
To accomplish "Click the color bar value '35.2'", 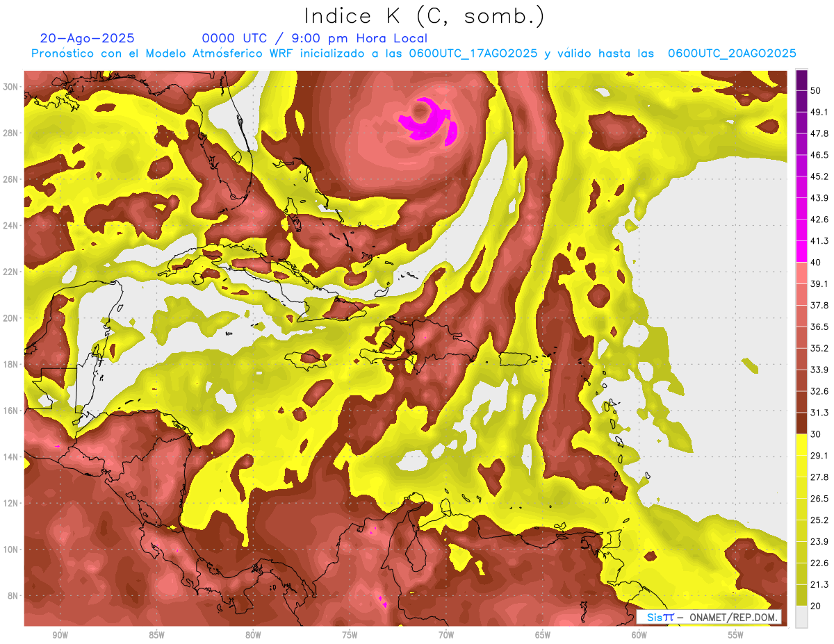I will (819, 348).
